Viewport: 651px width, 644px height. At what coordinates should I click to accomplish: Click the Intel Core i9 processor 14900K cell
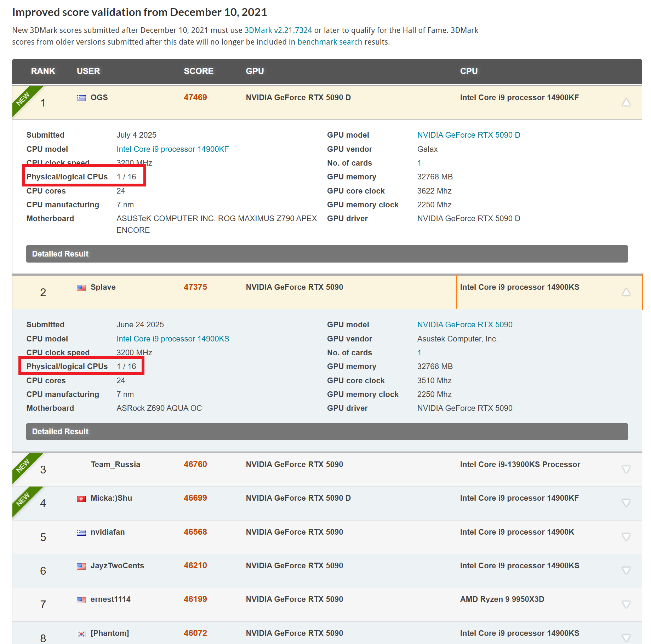[517, 532]
